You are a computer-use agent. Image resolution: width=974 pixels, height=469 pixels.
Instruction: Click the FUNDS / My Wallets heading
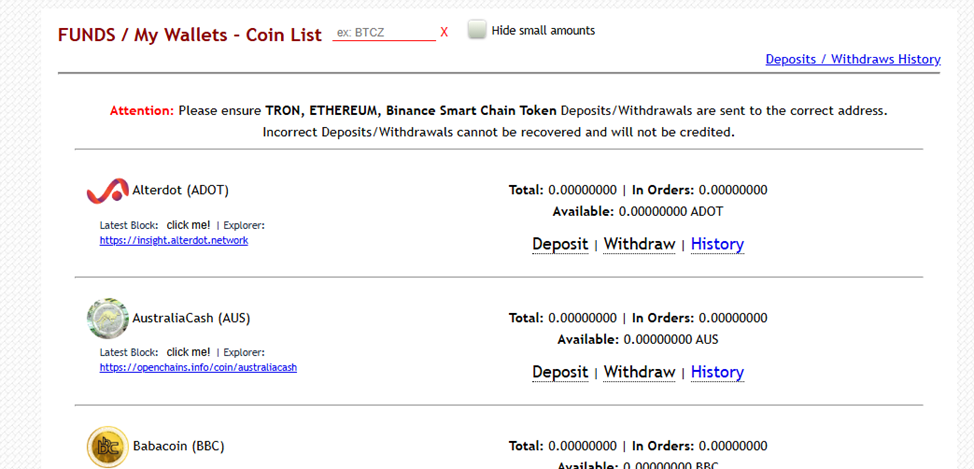(190, 35)
